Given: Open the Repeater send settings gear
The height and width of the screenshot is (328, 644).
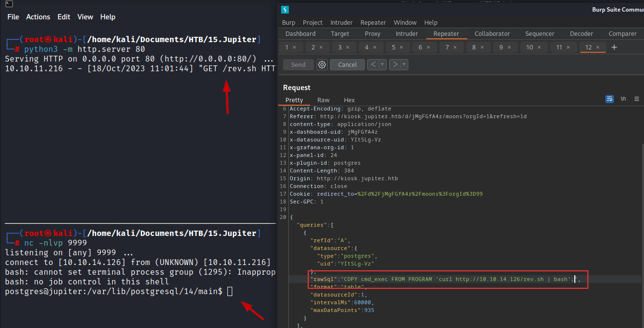Looking at the screenshot, I should pyautogui.click(x=322, y=64).
